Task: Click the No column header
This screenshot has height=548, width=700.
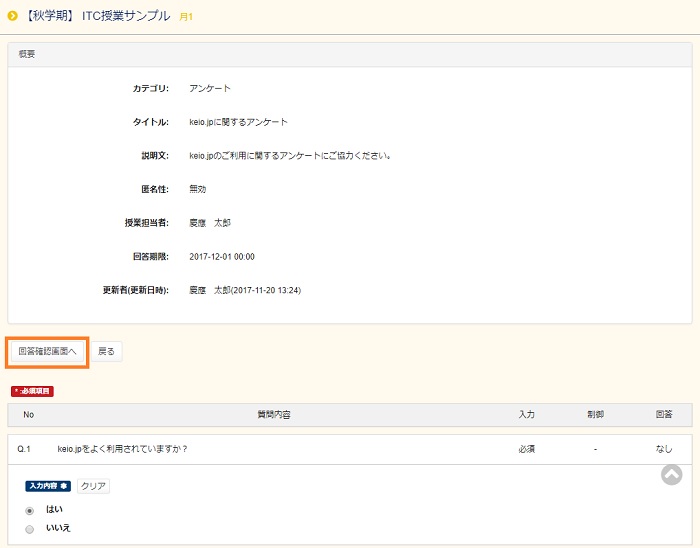Action: click(x=28, y=414)
